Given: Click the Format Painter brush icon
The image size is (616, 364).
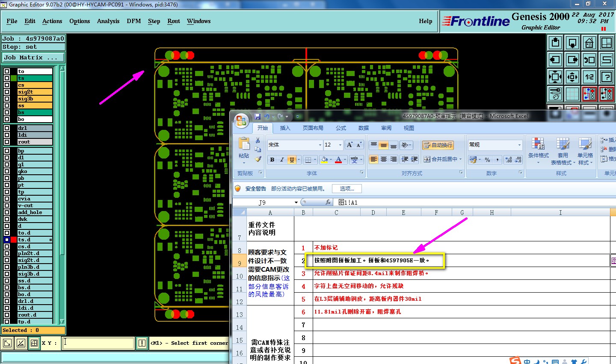Looking at the screenshot, I should pos(258,159).
